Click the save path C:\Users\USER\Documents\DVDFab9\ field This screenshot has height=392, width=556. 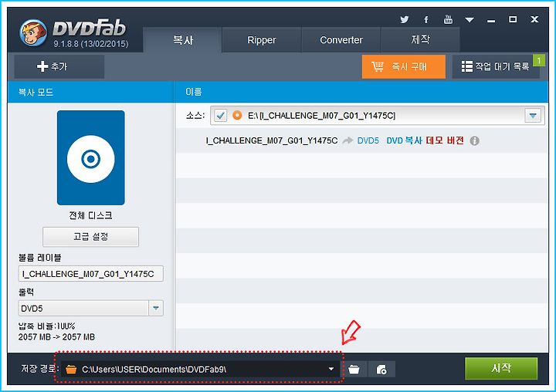tap(200, 369)
